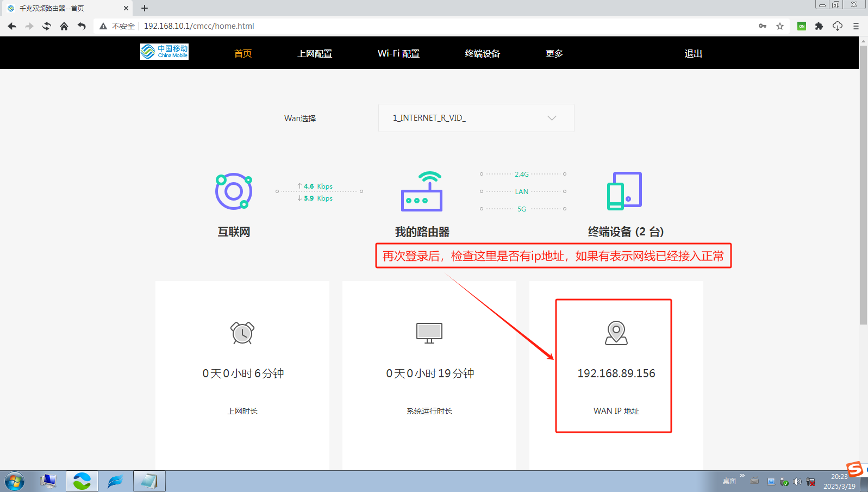Image resolution: width=868 pixels, height=492 pixels.
Task: Select the 2.4G connection label
Action: tap(522, 174)
